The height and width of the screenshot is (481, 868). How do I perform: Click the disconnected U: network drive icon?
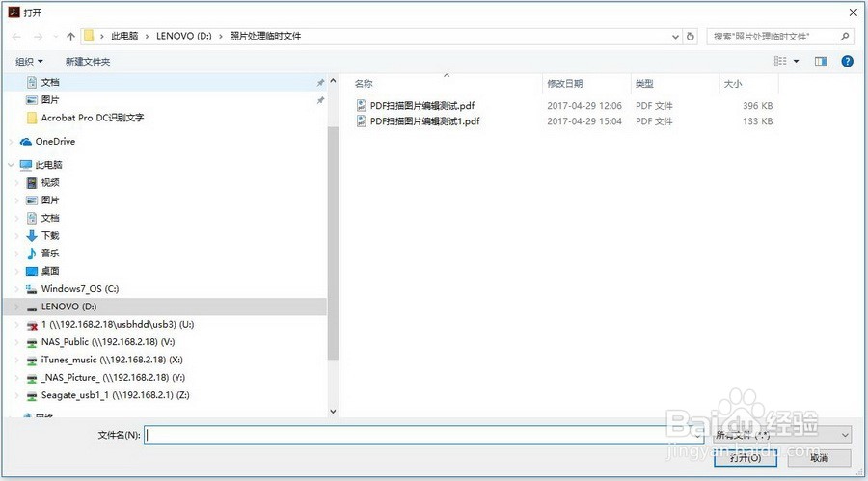tap(32, 325)
